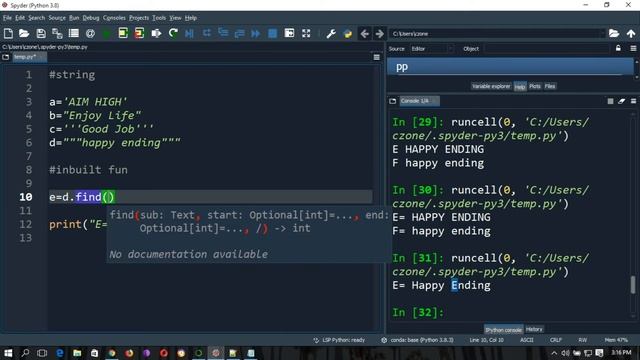Save the current file
640x360 pixels.
point(41,33)
